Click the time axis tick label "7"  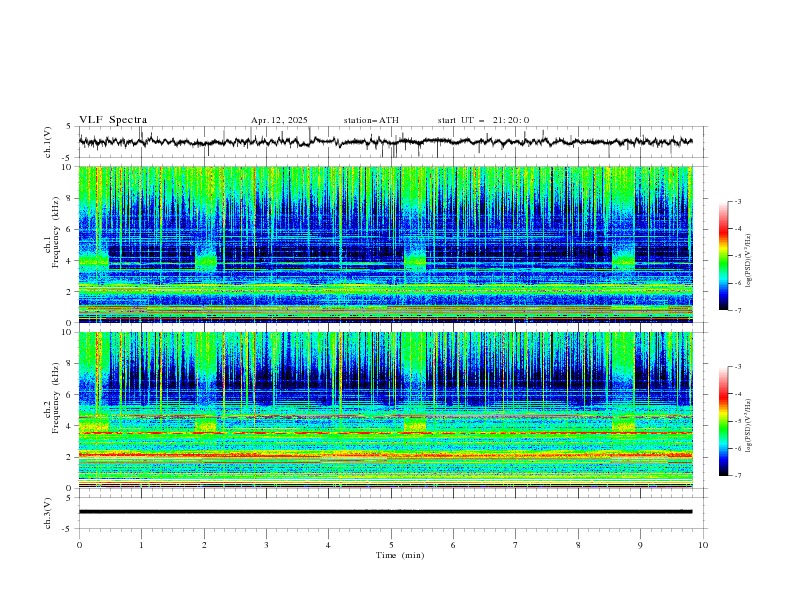click(516, 545)
